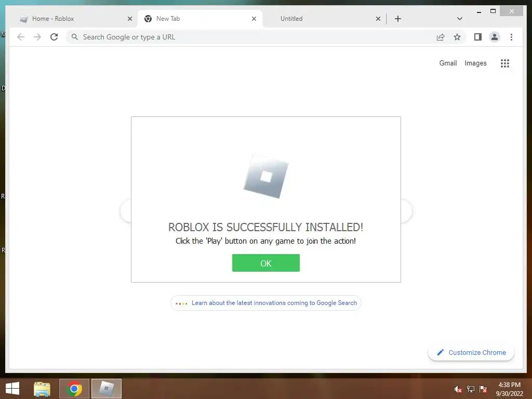
Task: Open the Images link
Action: (x=475, y=63)
